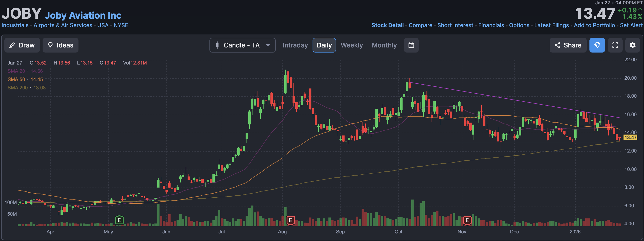Enter fullscreen chart mode
Screen dimensions: 644x241
615,45
